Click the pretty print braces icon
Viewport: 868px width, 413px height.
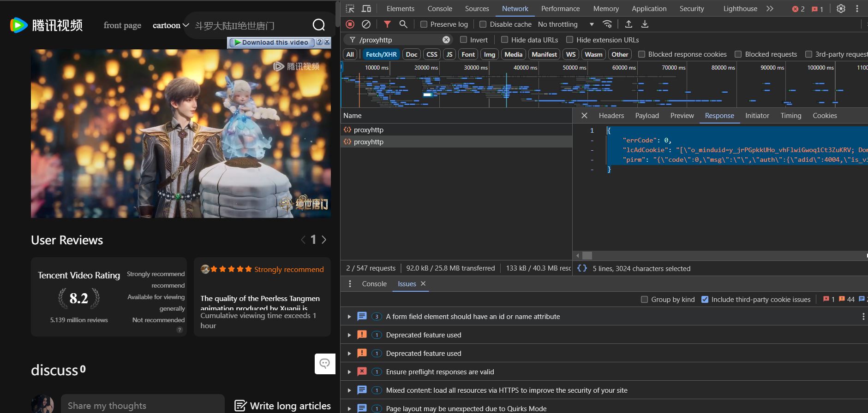[582, 268]
